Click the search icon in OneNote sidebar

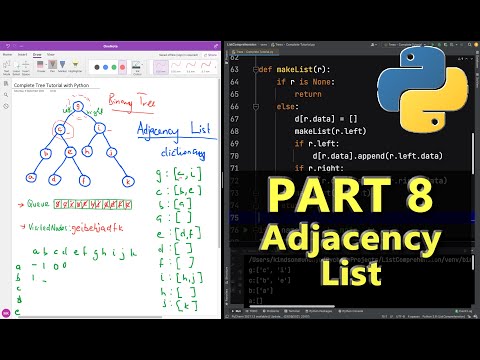tap(6, 95)
